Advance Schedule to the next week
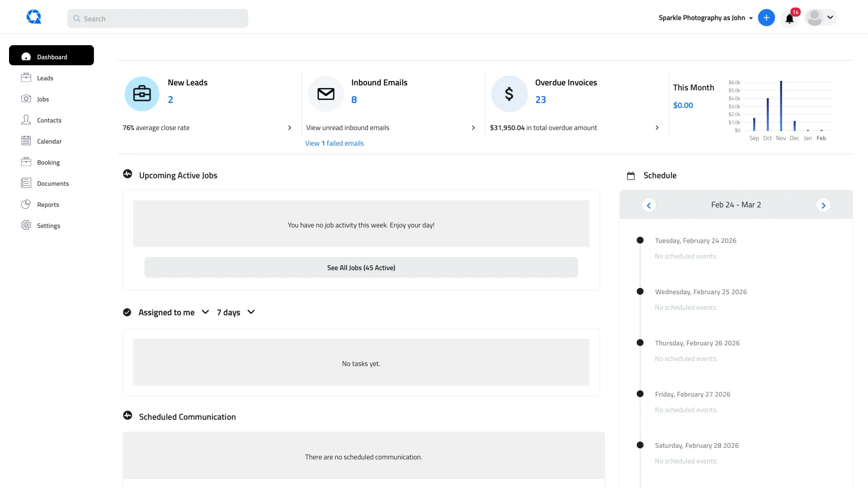Image resolution: width=868 pixels, height=488 pixels. [x=823, y=205]
